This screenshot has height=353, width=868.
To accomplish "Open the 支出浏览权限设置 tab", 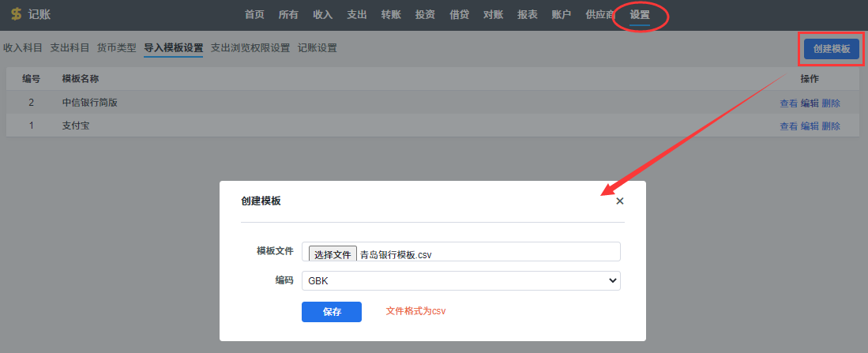I will click(x=250, y=48).
